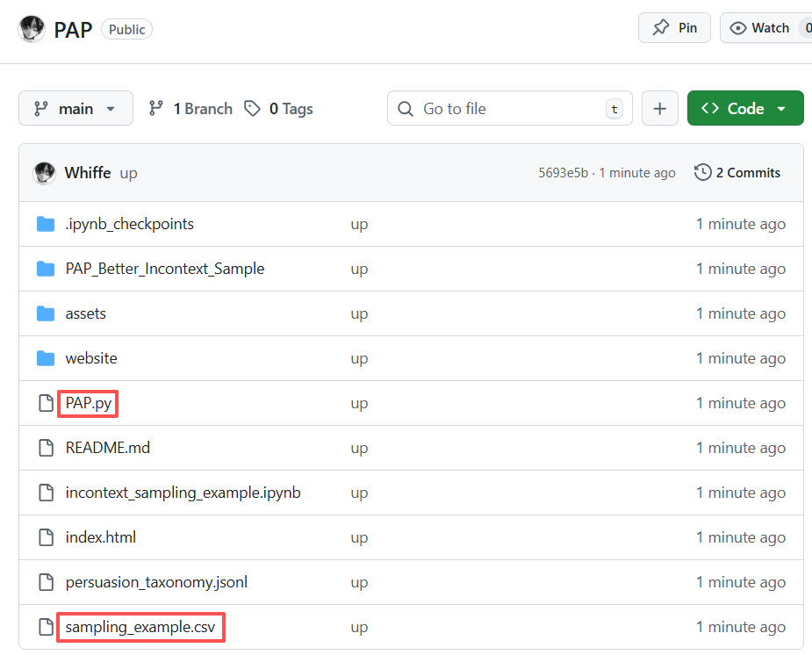This screenshot has width=812, height=655.
Task: Click the folder icon of .ipynb_checkpoints
Action: (x=46, y=224)
